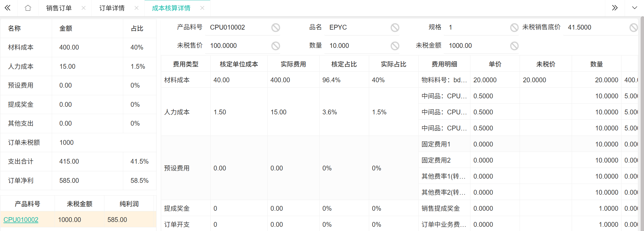The image size is (644, 231).
Task: Click disabled icon in 未税金额 field
Action: [514, 46]
